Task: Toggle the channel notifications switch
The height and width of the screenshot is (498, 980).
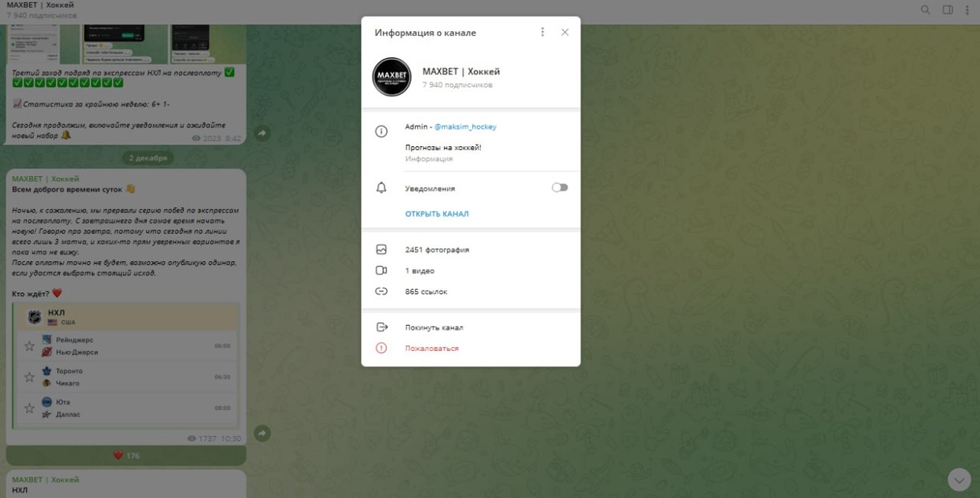Action: (x=559, y=188)
